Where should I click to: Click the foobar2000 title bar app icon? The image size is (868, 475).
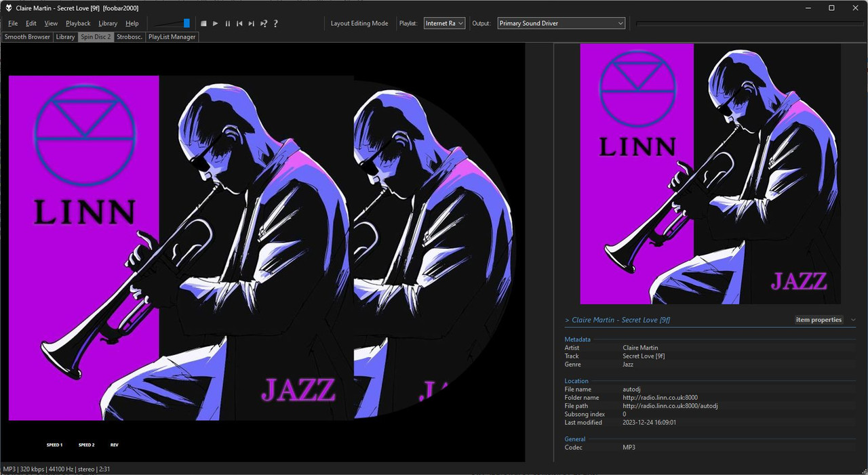point(9,7)
